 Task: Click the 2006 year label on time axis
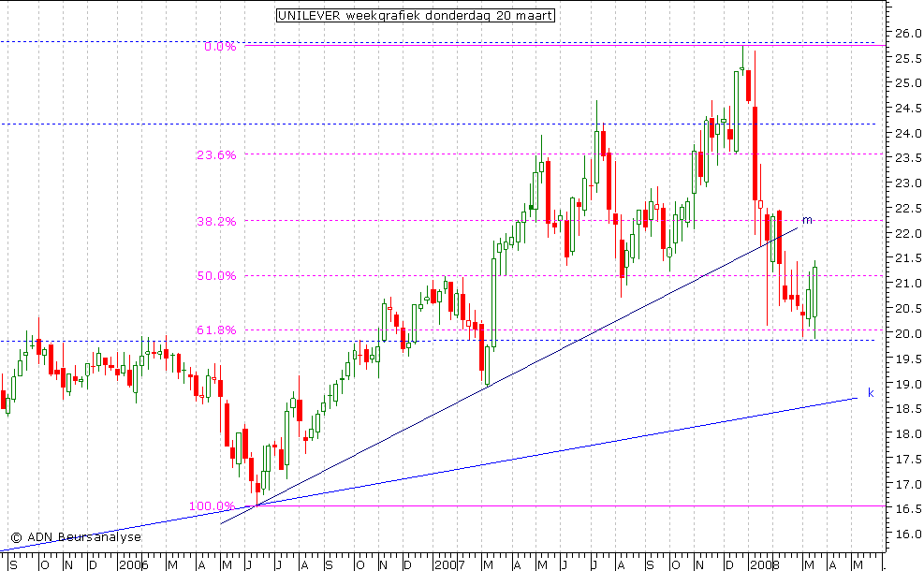click(133, 565)
